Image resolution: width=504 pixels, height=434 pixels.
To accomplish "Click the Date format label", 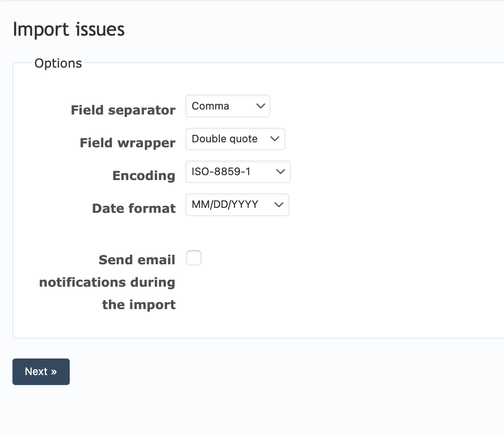I will (134, 208).
